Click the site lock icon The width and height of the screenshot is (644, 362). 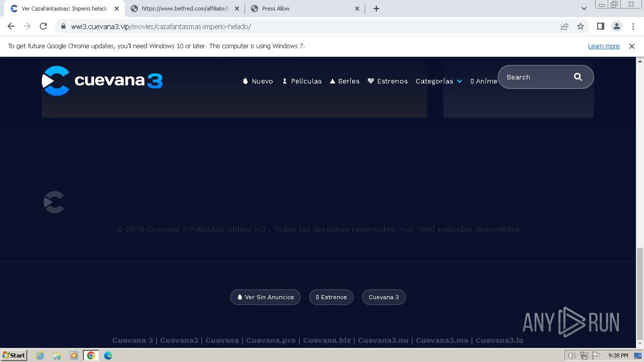pyautogui.click(x=63, y=26)
